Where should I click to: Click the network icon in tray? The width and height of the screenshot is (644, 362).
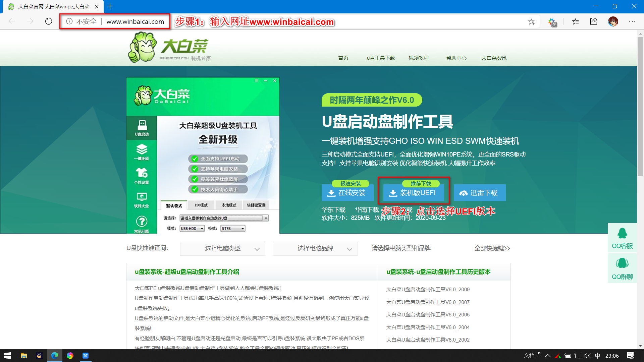coord(578,356)
